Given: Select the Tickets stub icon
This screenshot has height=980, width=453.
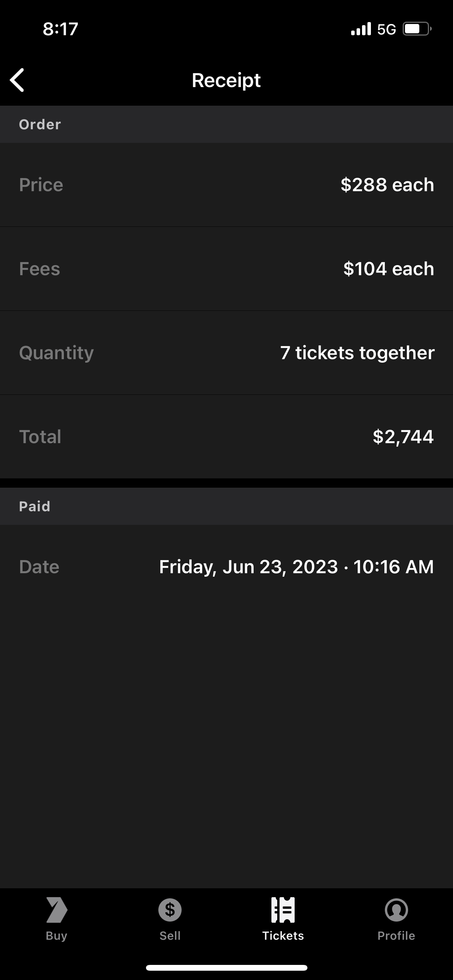Looking at the screenshot, I should [283, 910].
